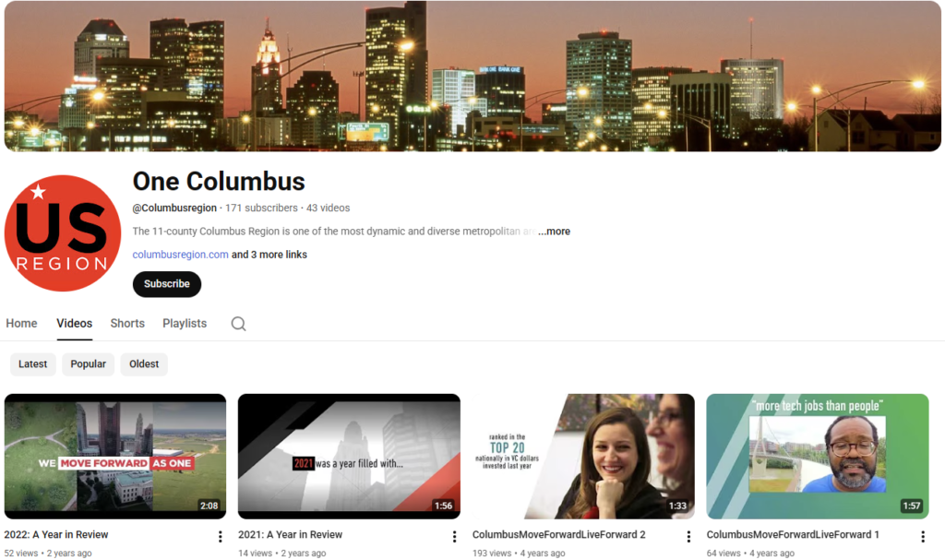Subscribe to the One Columbus channel

point(167,284)
